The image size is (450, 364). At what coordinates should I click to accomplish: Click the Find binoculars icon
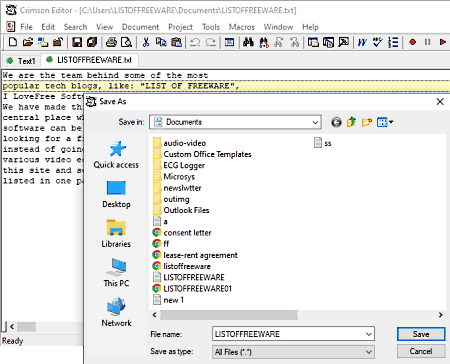coord(248,42)
